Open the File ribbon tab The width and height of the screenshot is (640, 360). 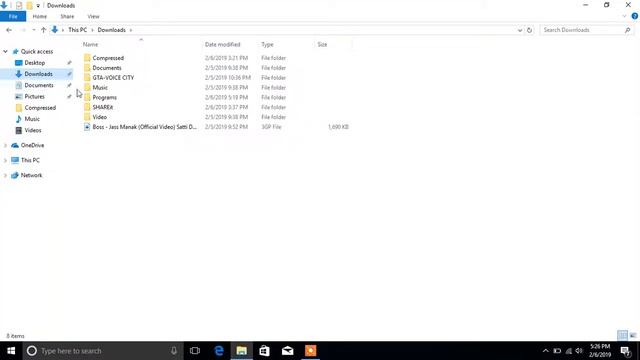click(x=13, y=16)
